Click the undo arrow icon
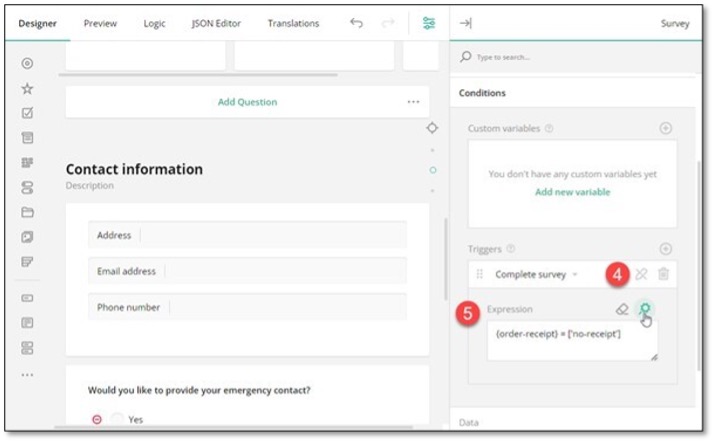This screenshot has height=443, width=715. (x=356, y=23)
